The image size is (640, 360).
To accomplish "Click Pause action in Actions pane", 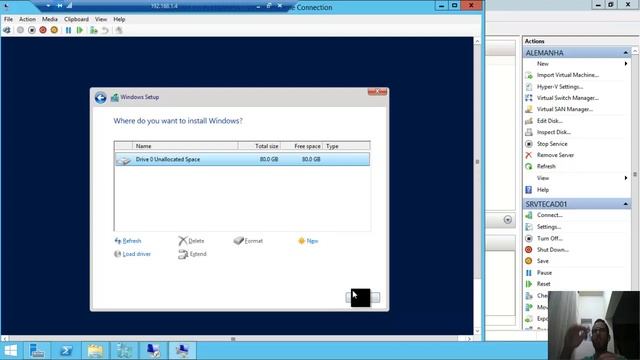I will coord(544,273).
